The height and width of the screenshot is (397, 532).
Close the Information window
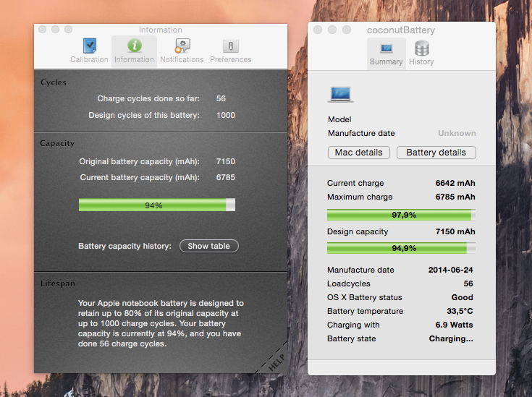pos(43,30)
